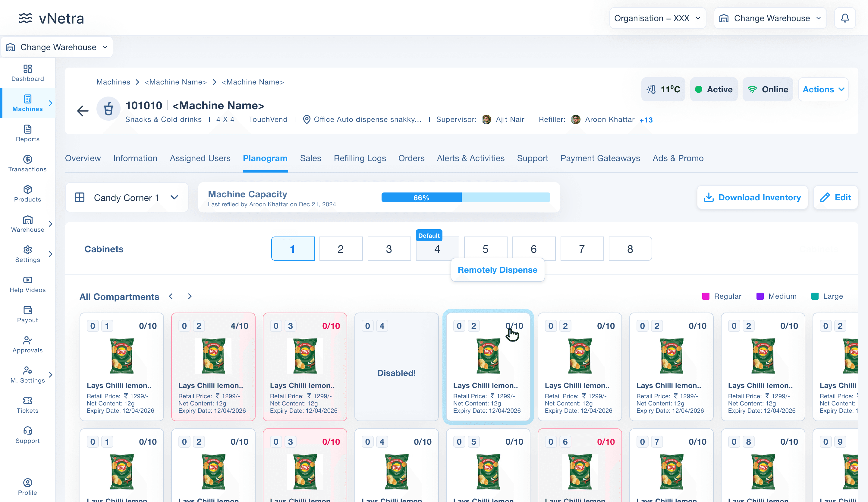Click the Machine Capacity 66% progress bar
This screenshot has height=502, width=868.
point(465,198)
